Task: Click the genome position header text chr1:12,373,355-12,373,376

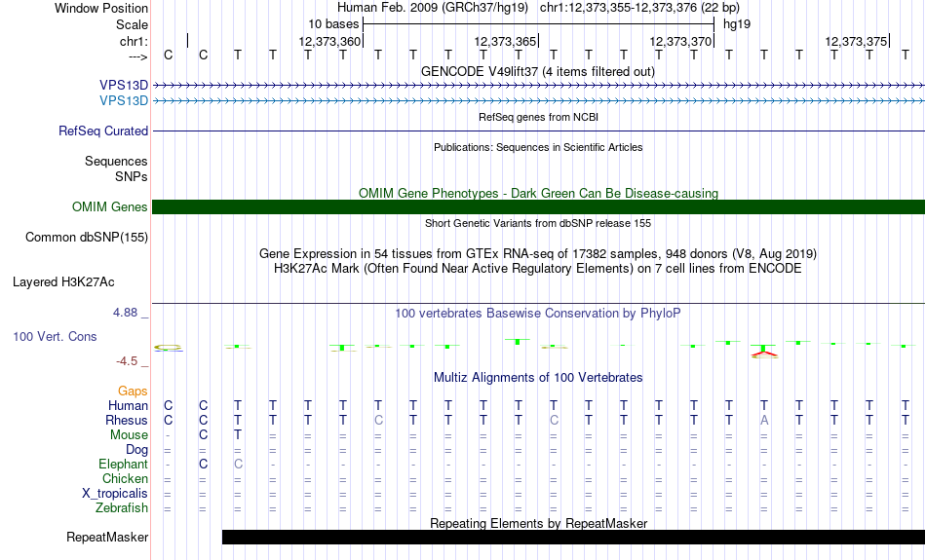Action: (x=639, y=8)
